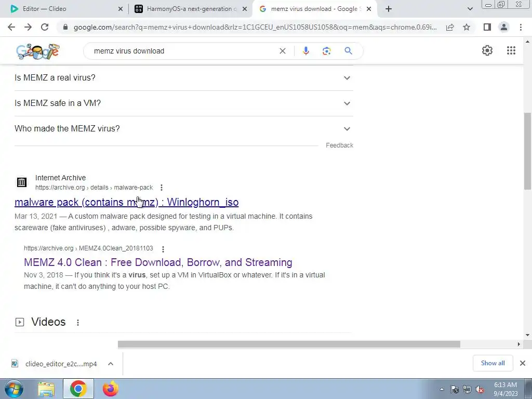Open MEMZ 4.0 Clean result link
Viewport: 532px width, 399px height.
coord(158,262)
